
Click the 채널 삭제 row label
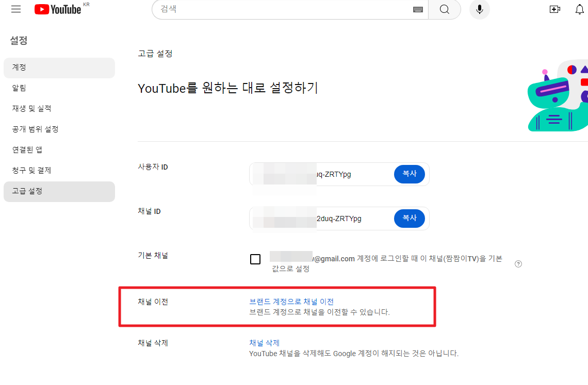pyautogui.click(x=153, y=343)
